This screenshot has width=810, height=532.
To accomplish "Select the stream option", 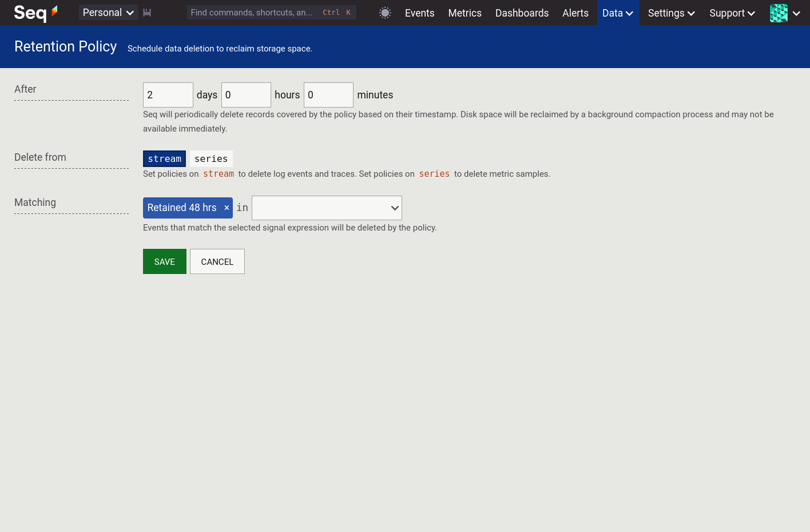I will [165, 158].
